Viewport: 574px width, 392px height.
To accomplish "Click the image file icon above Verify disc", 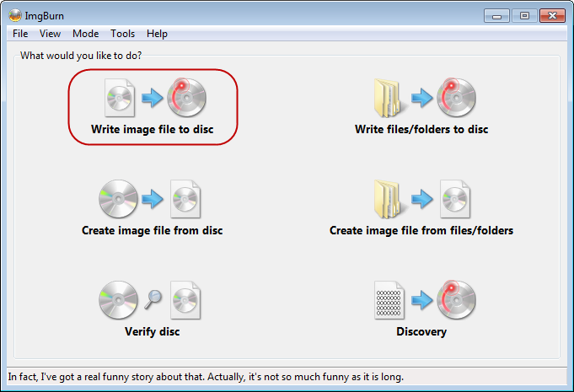I will [x=185, y=300].
